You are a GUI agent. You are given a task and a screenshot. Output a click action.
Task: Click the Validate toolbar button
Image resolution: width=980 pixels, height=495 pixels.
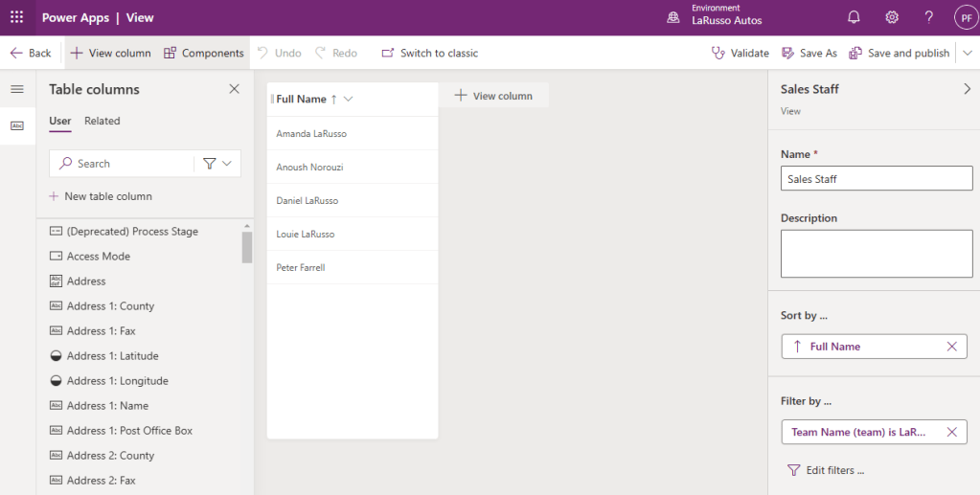[740, 53]
